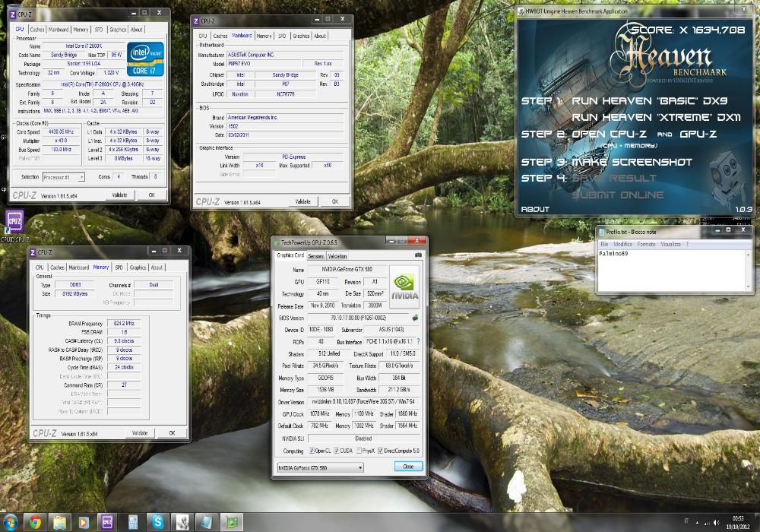This screenshot has height=532, width=760.
Task: Click the camera screenshot icon in GPU-Z
Action: coord(418,255)
